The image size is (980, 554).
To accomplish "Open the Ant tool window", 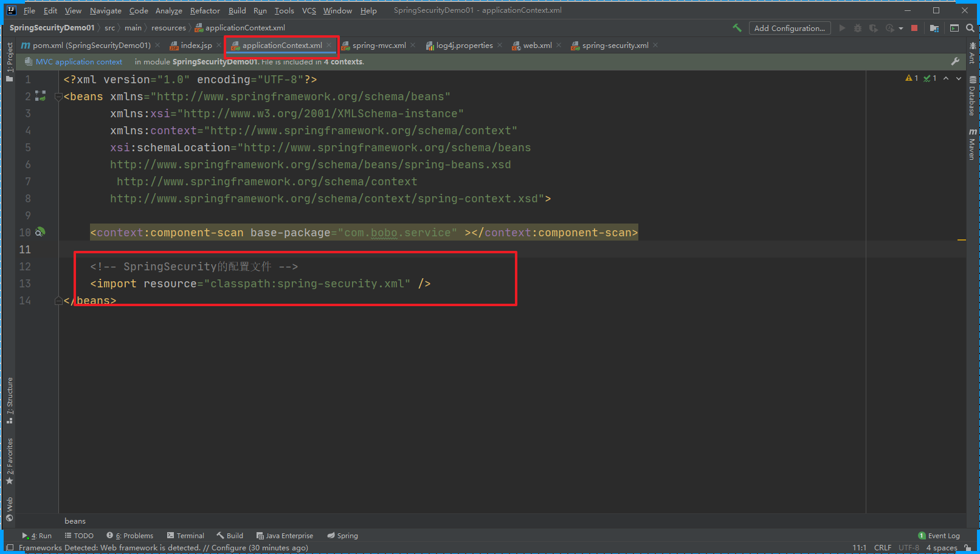I will 972,53.
